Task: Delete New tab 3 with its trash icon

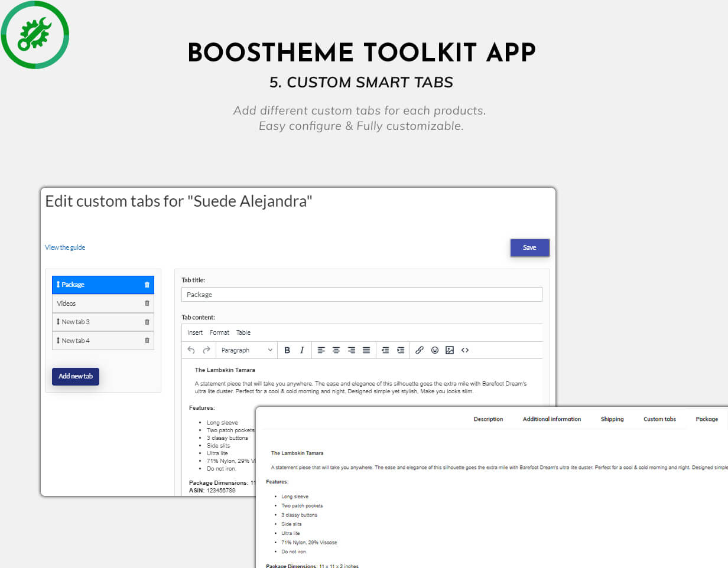Action: (147, 322)
